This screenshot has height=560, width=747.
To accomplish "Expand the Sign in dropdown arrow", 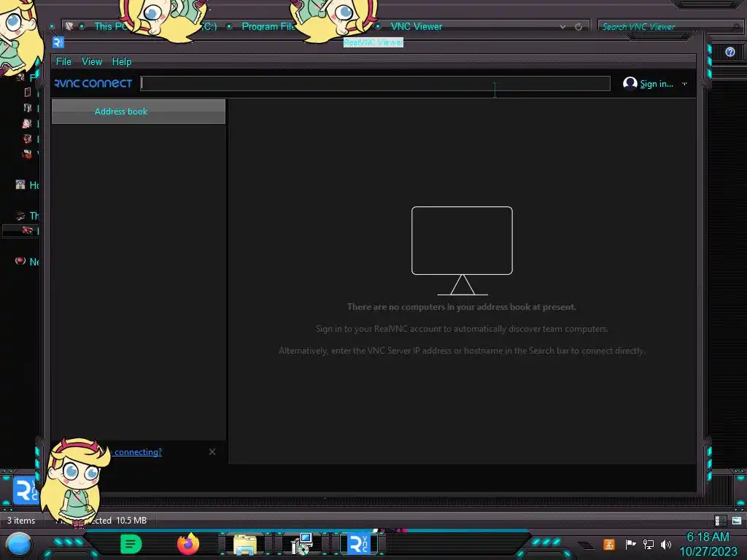I will [x=684, y=84].
